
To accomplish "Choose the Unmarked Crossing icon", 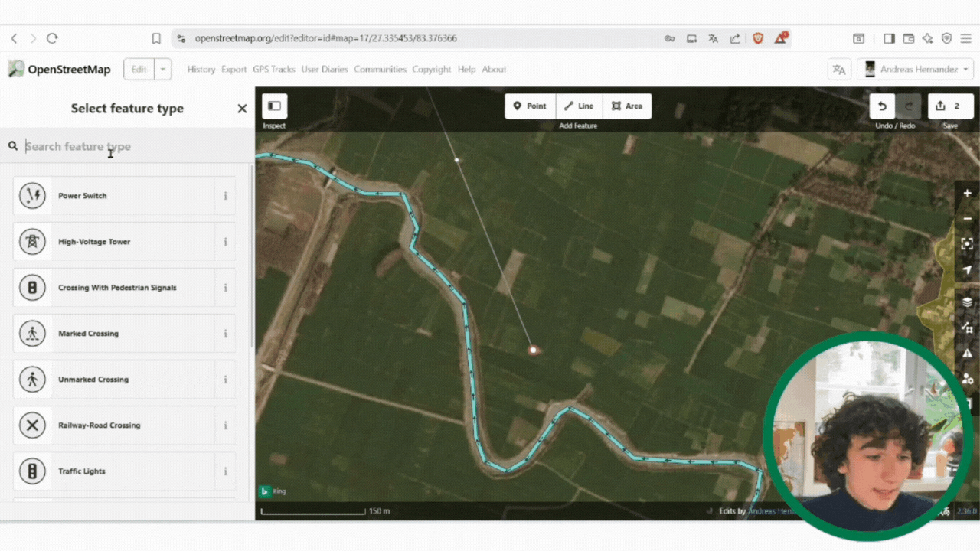I will 32,380.
